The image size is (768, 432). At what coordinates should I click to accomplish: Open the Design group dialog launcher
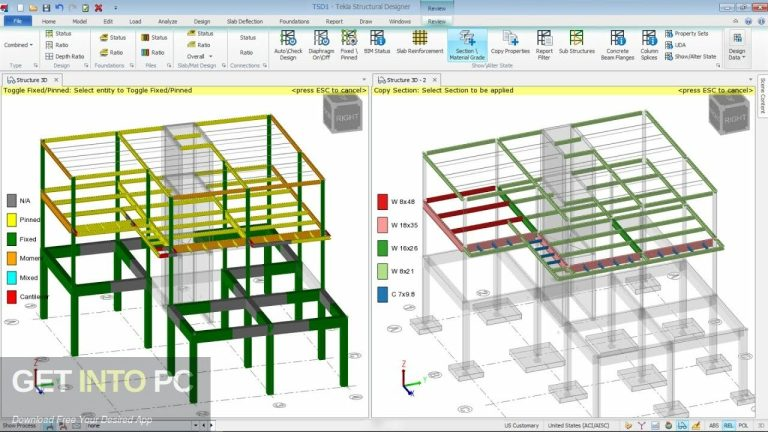(86, 66)
